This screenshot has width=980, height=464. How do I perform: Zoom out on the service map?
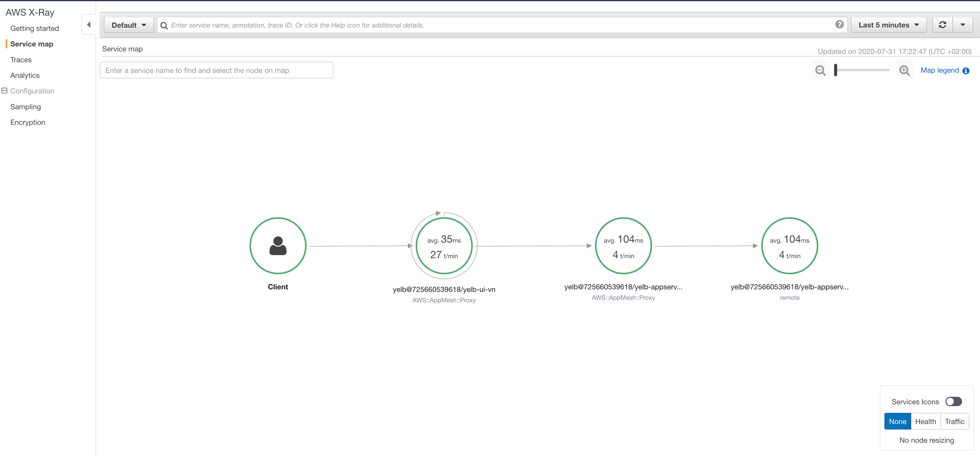820,70
